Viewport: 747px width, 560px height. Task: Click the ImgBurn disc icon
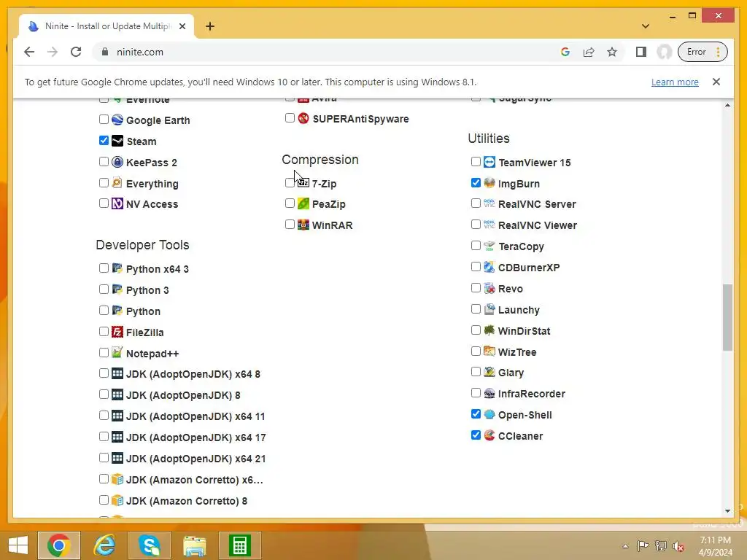pyautogui.click(x=489, y=183)
